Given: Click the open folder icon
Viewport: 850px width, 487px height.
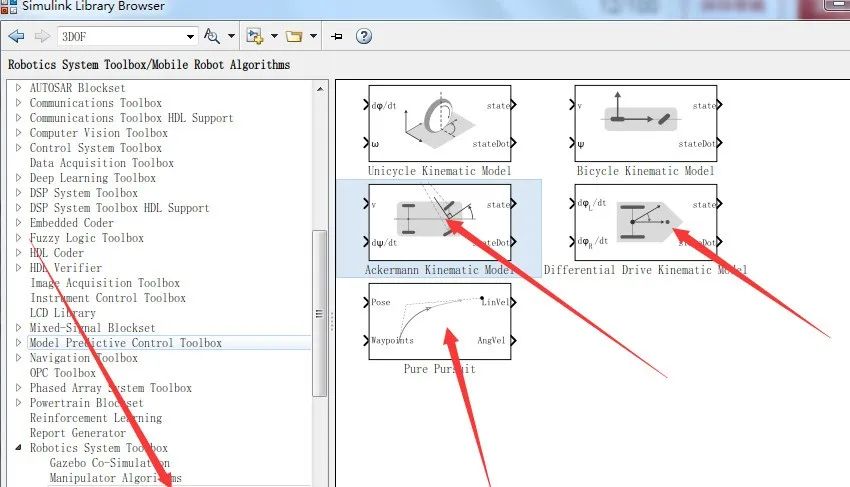Looking at the screenshot, I should (x=294, y=36).
